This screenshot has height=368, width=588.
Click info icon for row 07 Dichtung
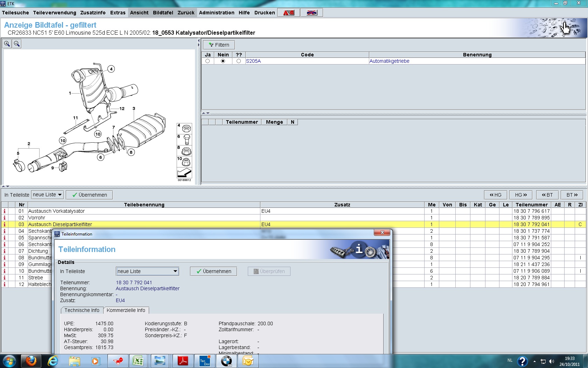tap(5, 251)
